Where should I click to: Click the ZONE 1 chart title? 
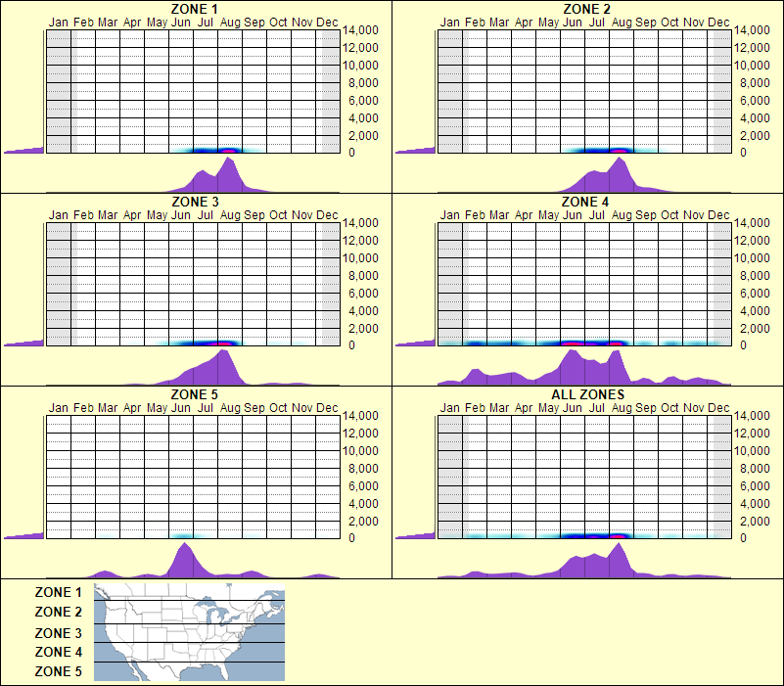[x=193, y=9]
